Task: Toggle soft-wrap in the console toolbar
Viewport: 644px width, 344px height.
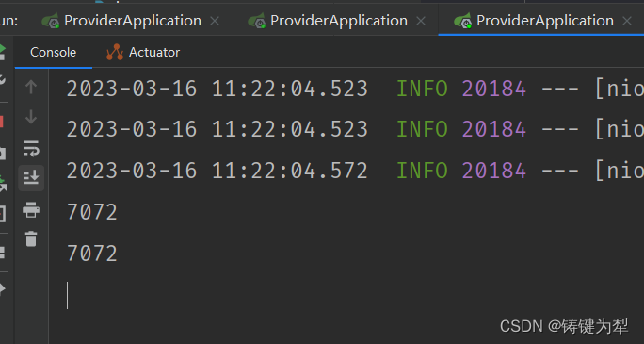Action: 31,148
